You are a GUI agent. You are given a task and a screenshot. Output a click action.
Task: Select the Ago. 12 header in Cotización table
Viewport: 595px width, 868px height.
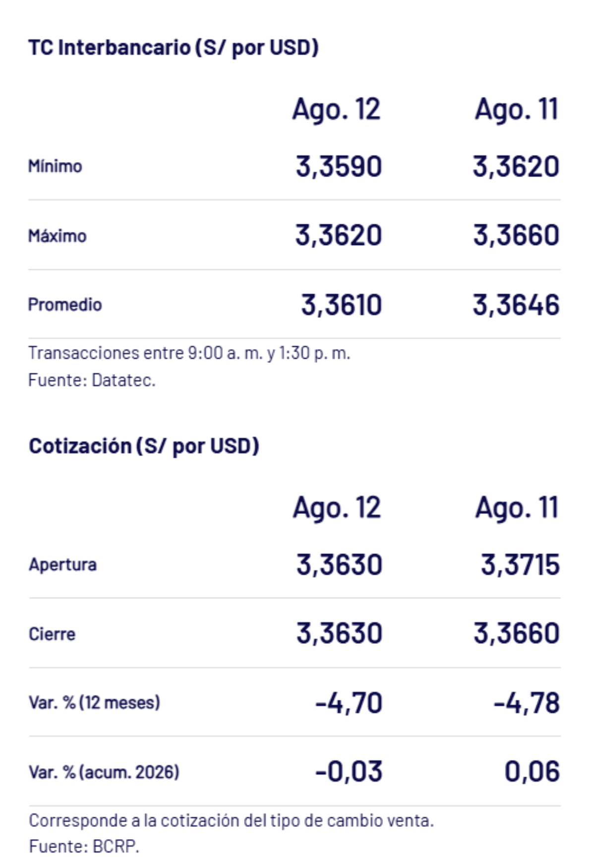click(x=337, y=508)
